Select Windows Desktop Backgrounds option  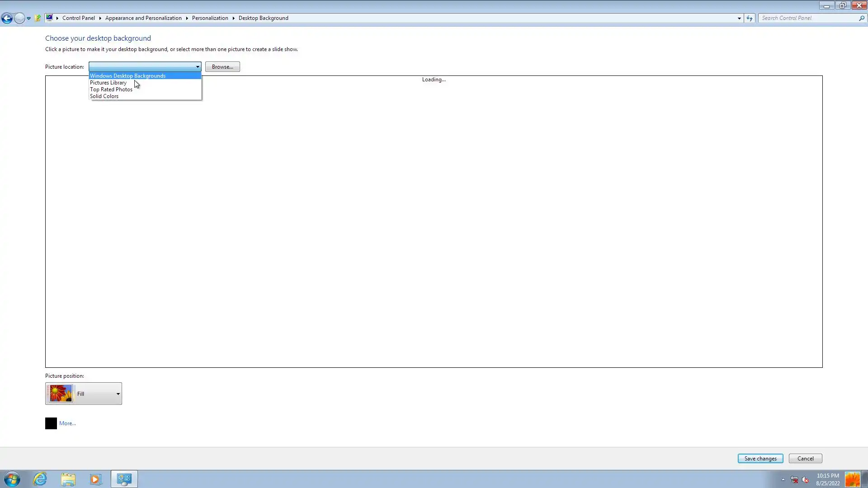[128, 76]
